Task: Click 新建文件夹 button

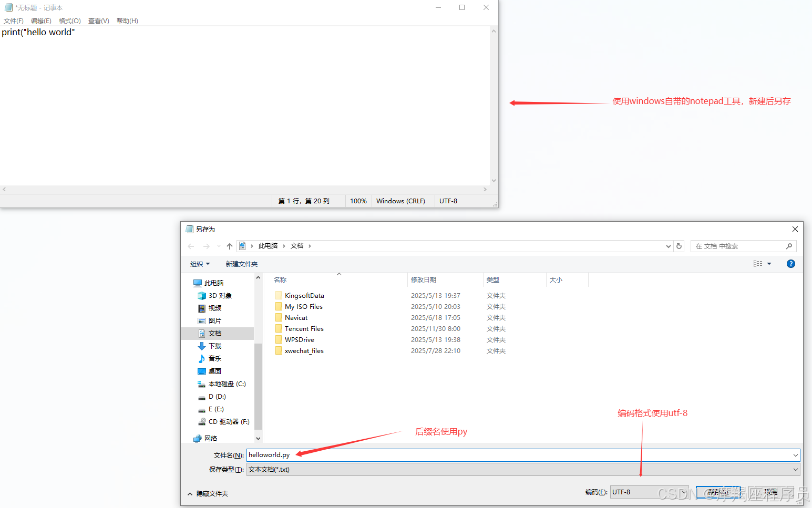Action: click(x=242, y=264)
